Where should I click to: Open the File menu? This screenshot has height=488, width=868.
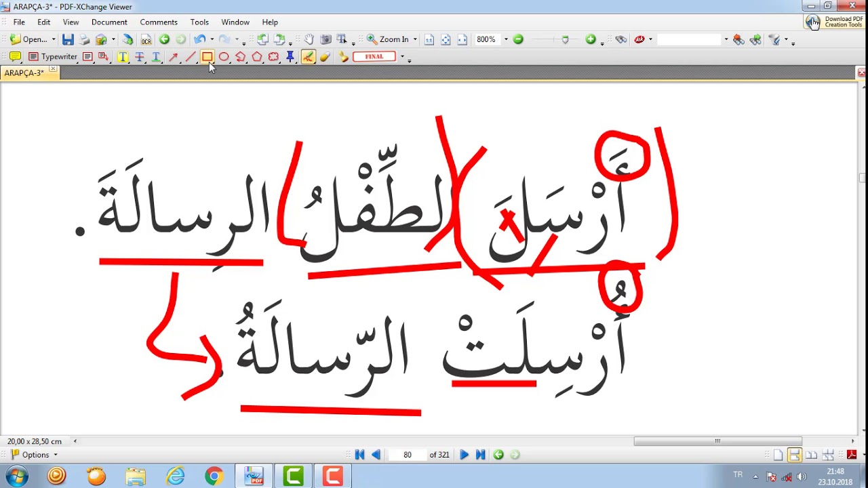[19, 22]
